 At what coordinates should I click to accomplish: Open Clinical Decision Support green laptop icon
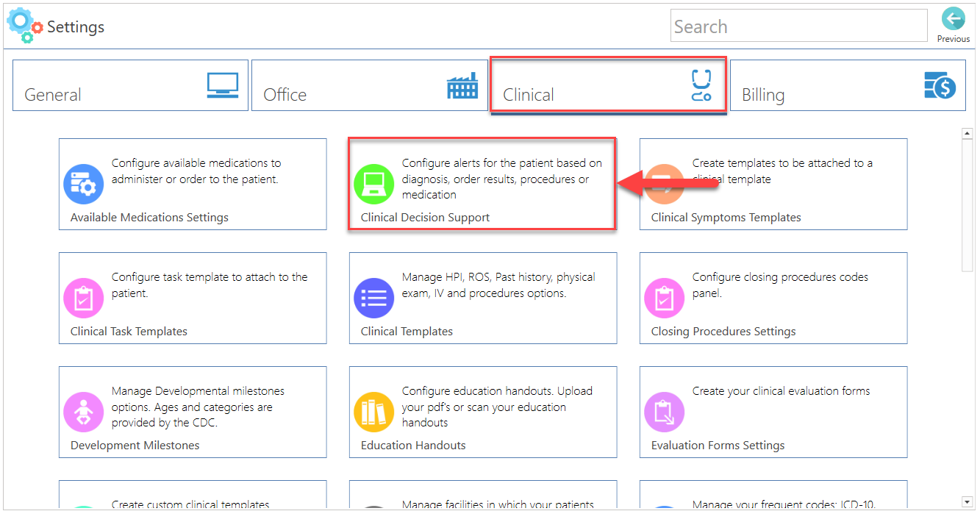374,184
